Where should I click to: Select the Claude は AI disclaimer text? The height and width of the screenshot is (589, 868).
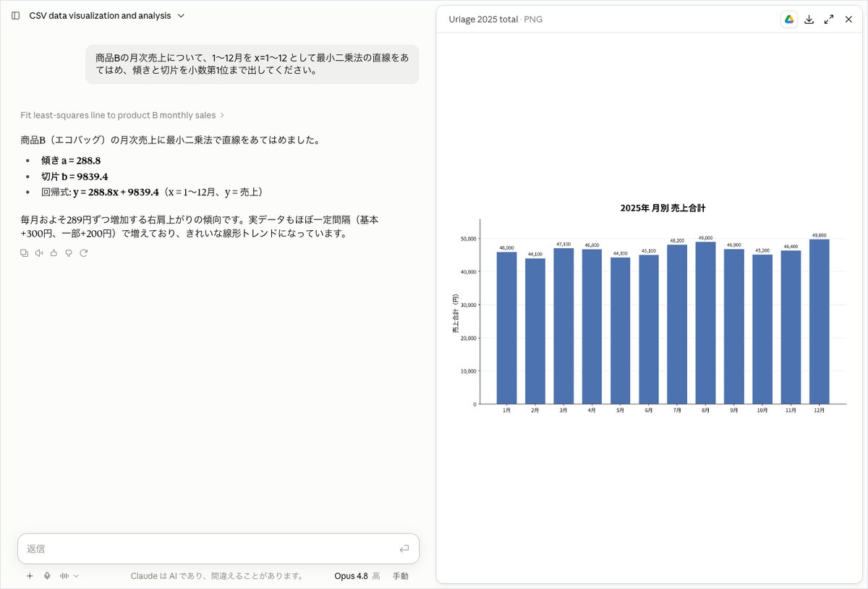click(217, 576)
